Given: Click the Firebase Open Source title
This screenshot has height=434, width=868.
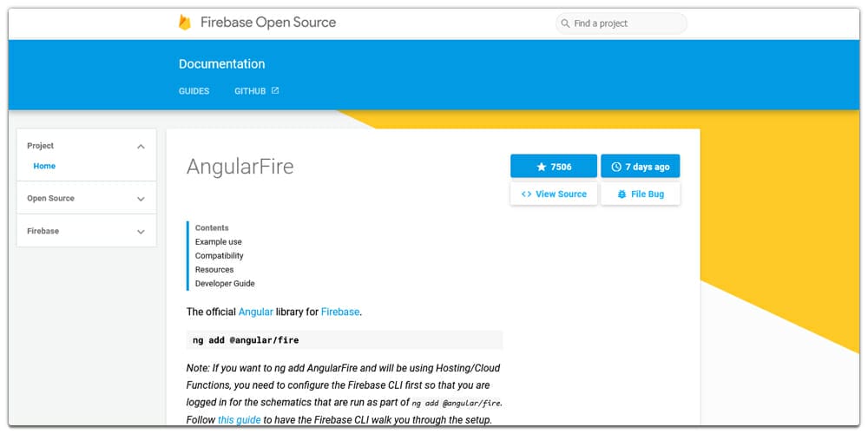Looking at the screenshot, I should pos(268,23).
